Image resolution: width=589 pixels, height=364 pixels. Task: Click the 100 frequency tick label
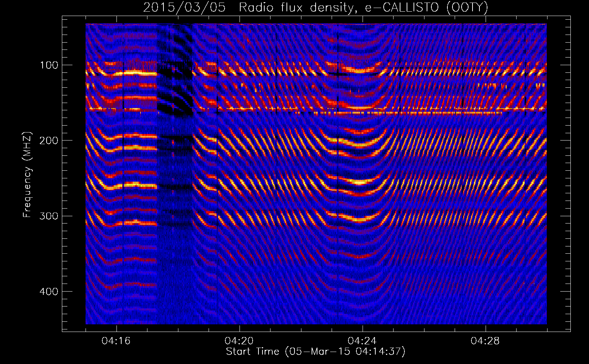[x=49, y=65]
